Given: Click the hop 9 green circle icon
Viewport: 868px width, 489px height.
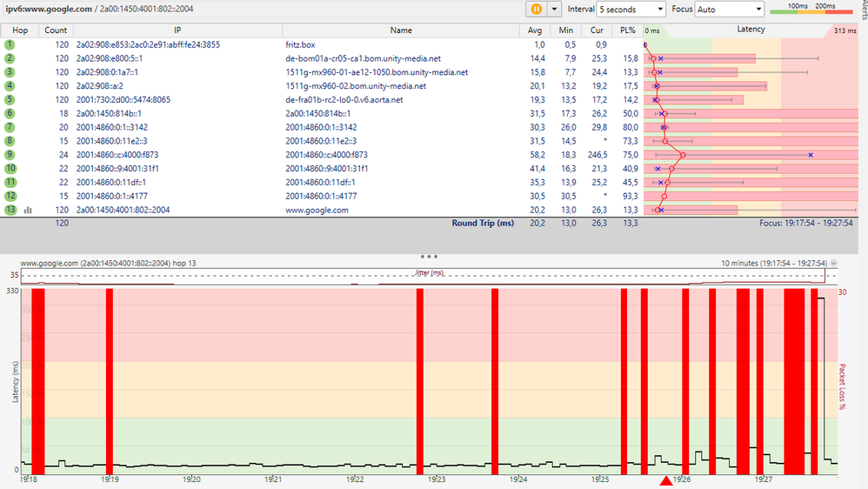Looking at the screenshot, I should pyautogui.click(x=10, y=155).
